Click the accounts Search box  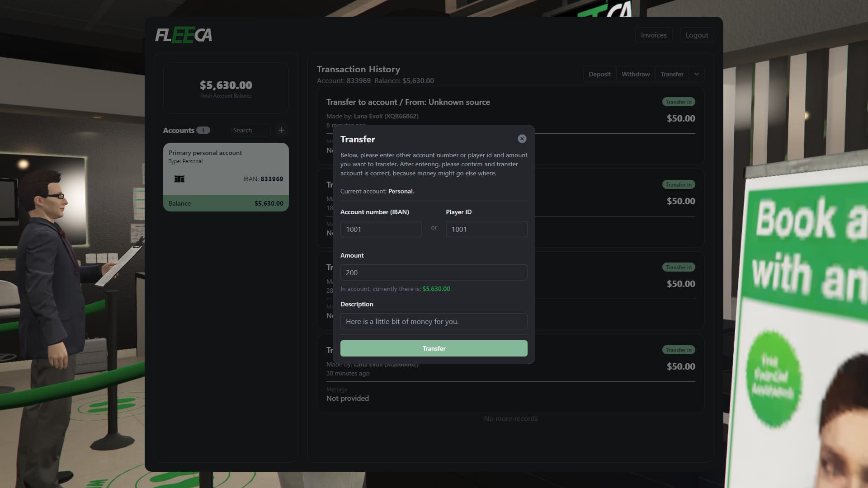251,130
